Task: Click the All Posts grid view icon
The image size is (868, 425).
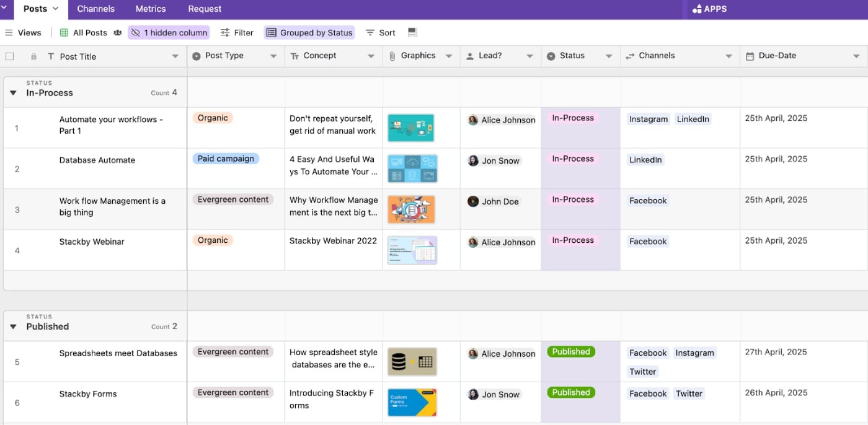Action: pyautogui.click(x=64, y=33)
